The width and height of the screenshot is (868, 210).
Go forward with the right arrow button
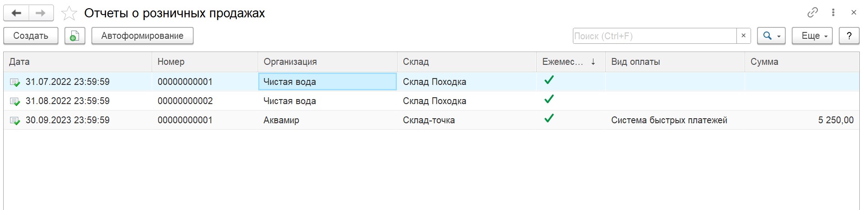[x=41, y=13]
